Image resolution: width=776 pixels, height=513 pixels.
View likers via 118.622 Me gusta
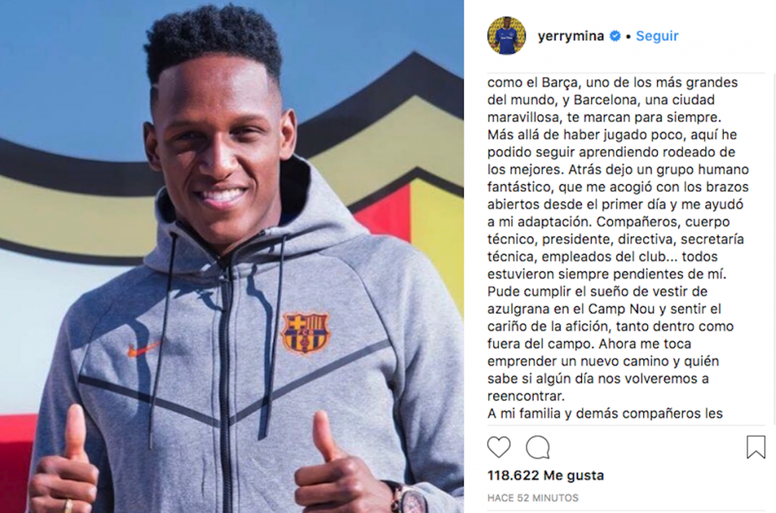pyautogui.click(x=545, y=475)
